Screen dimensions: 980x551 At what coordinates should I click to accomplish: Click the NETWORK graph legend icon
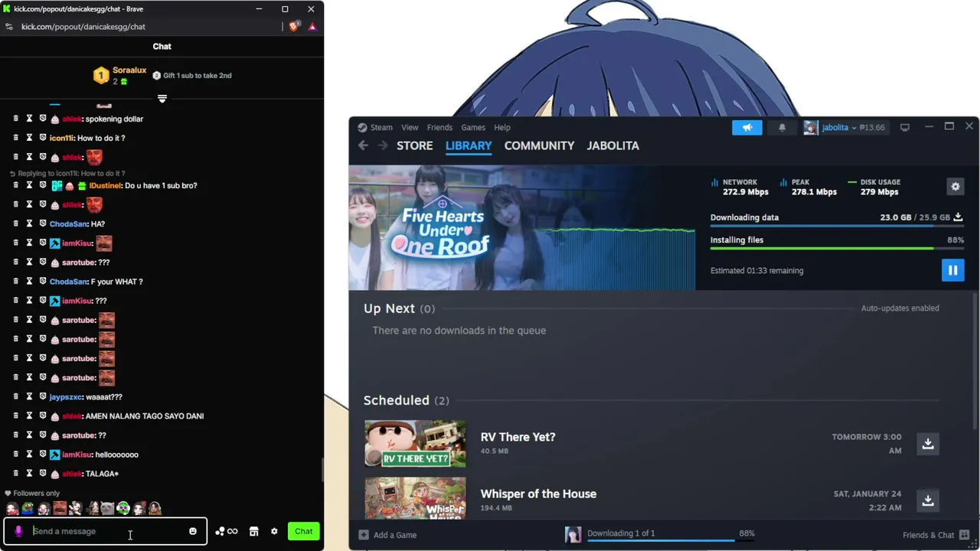(x=714, y=183)
